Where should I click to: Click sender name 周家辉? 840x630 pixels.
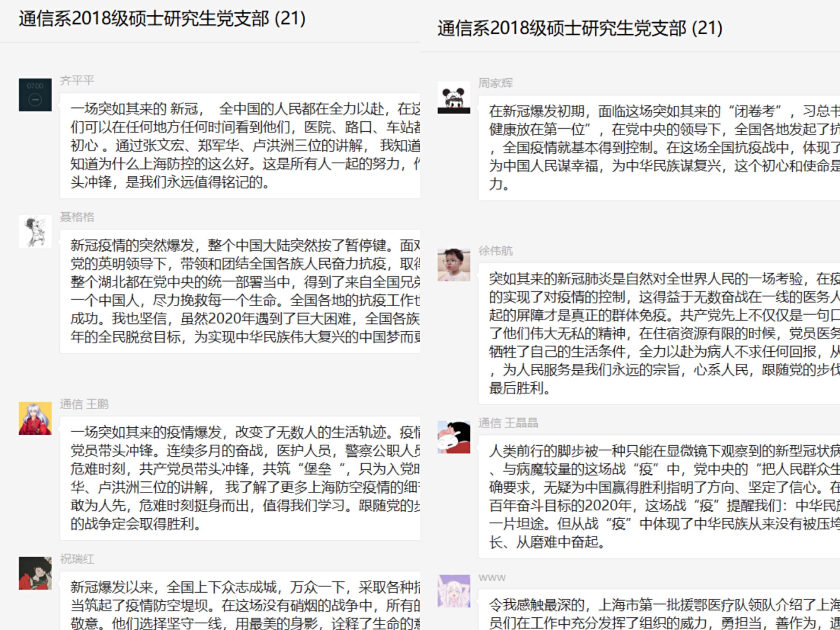pyautogui.click(x=495, y=83)
